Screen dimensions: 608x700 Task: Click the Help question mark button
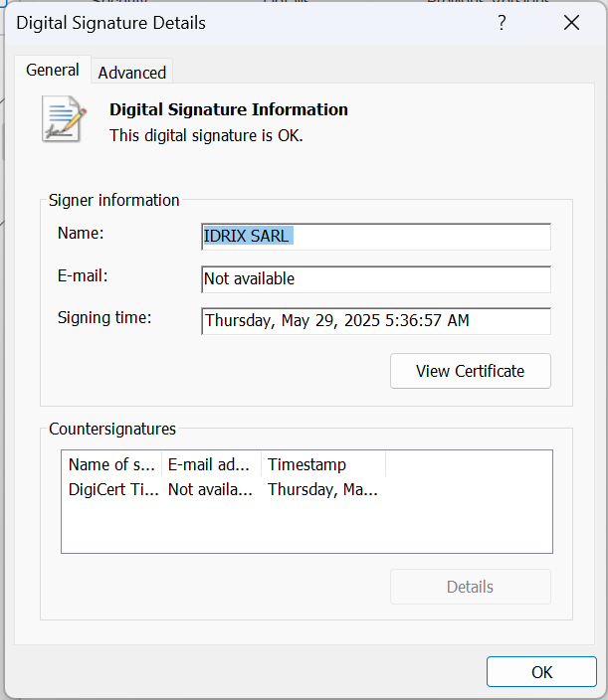503,23
